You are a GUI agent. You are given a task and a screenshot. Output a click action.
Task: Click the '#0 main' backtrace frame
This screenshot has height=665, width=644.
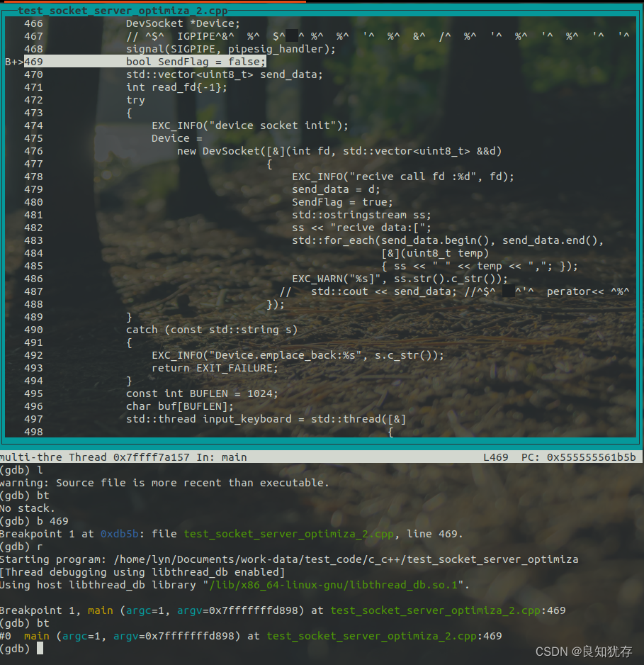point(25,636)
